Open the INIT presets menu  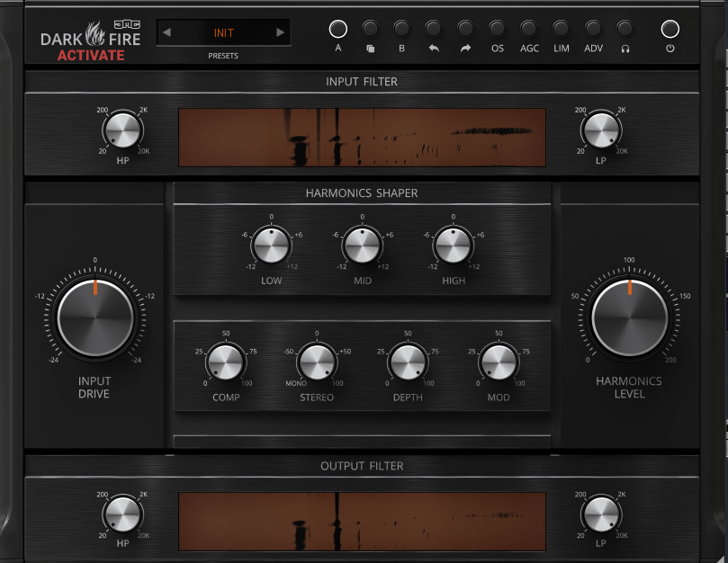pyautogui.click(x=223, y=33)
